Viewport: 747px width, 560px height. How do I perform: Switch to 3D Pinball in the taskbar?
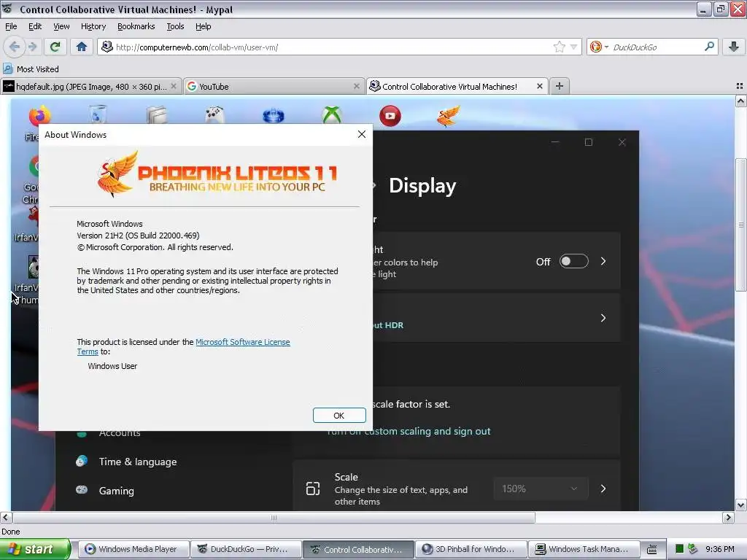[472, 549]
